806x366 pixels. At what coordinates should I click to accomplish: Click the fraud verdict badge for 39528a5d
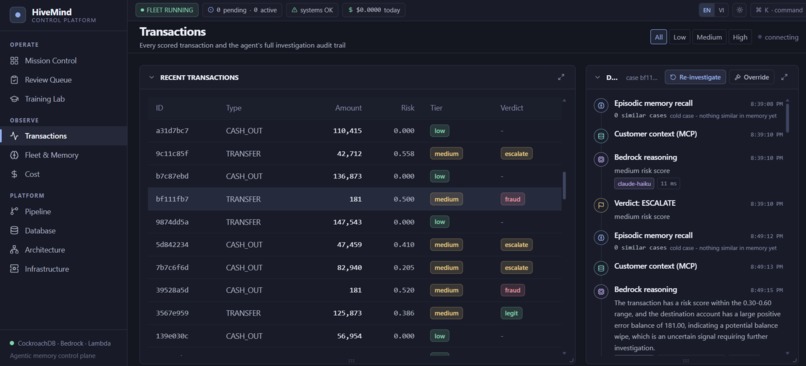512,290
